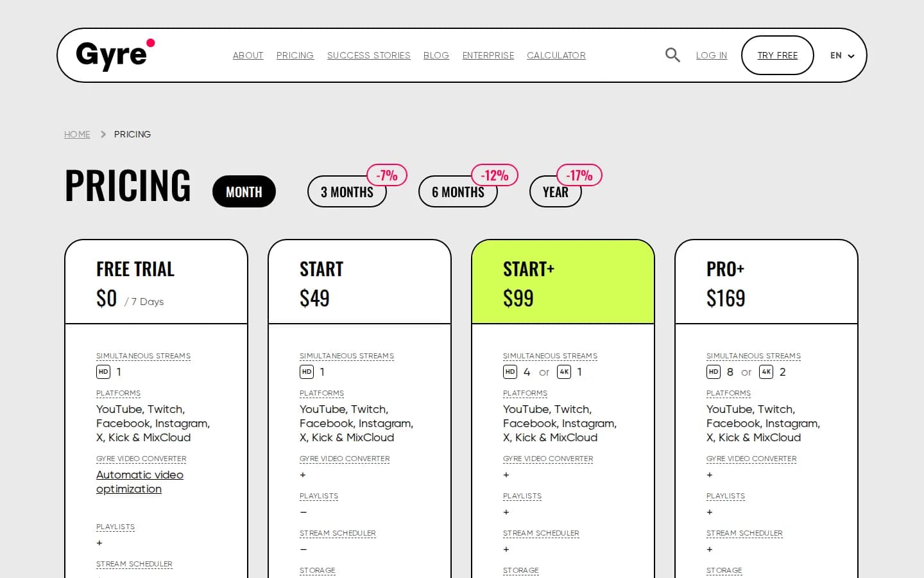Click HD icon in Free Trial card
924x578 pixels.
(103, 372)
